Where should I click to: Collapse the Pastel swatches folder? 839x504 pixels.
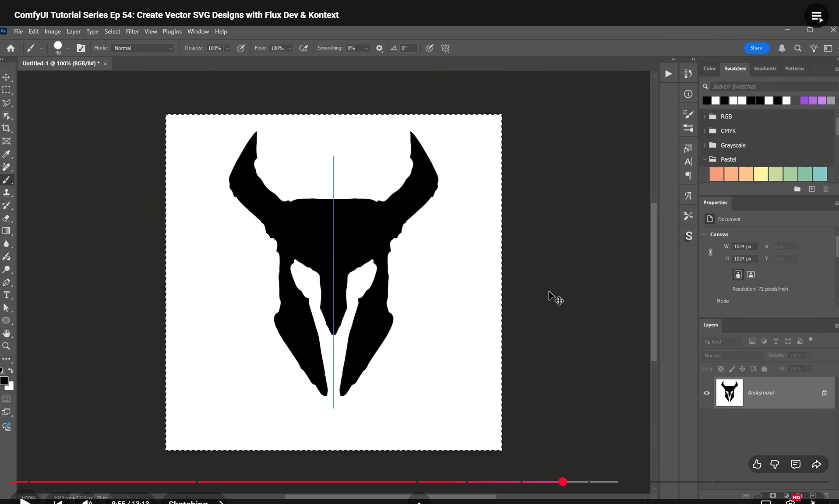(x=705, y=159)
